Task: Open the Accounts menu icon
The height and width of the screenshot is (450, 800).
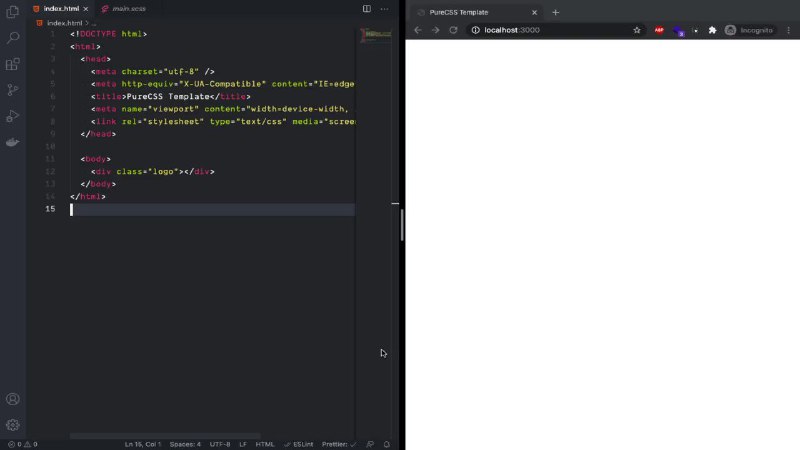Action: pos(13,399)
